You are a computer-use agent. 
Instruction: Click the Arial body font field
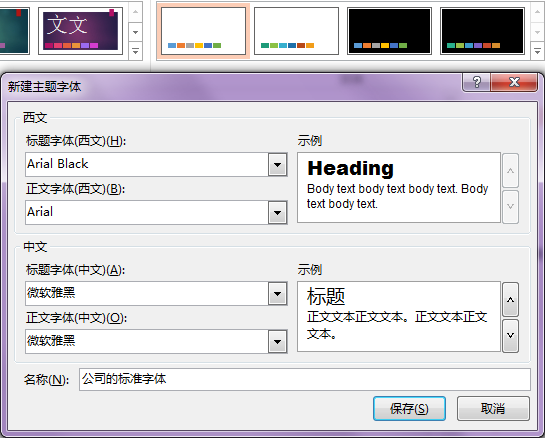point(147,212)
